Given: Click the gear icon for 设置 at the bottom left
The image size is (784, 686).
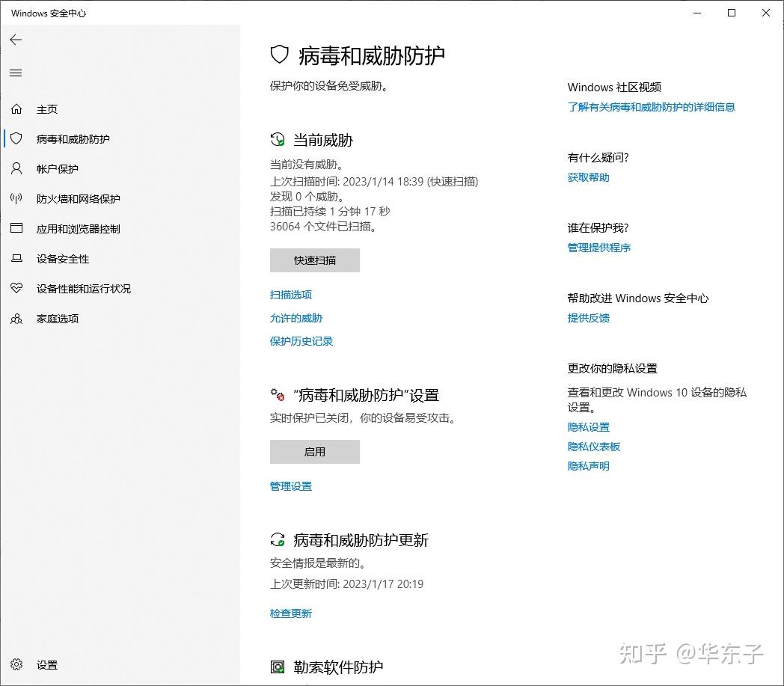Looking at the screenshot, I should 16,664.
